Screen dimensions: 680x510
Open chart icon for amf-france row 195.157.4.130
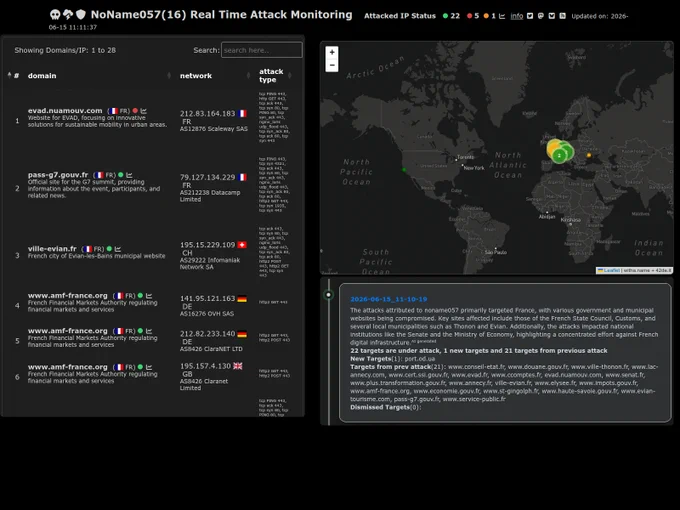149,367
